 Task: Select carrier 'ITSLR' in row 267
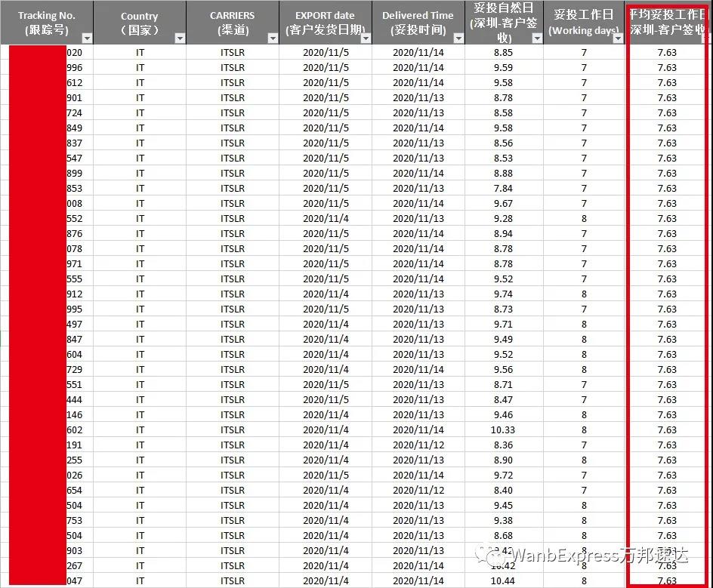233,566
